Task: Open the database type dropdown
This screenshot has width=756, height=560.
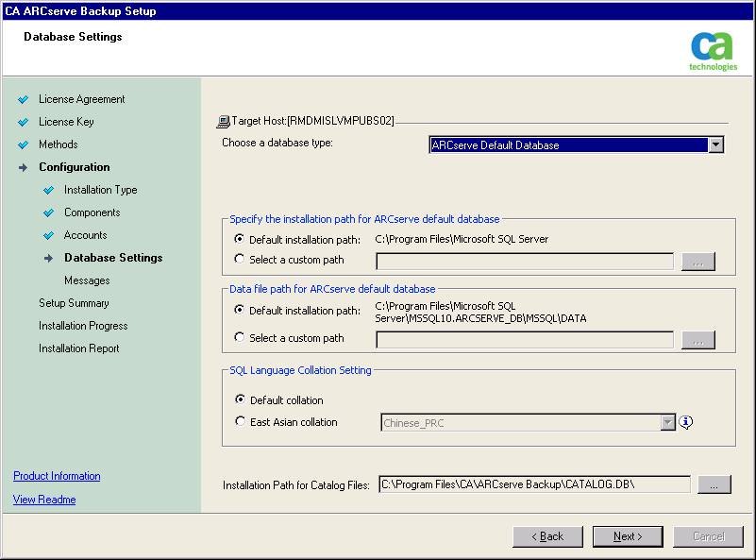Action: [715, 145]
